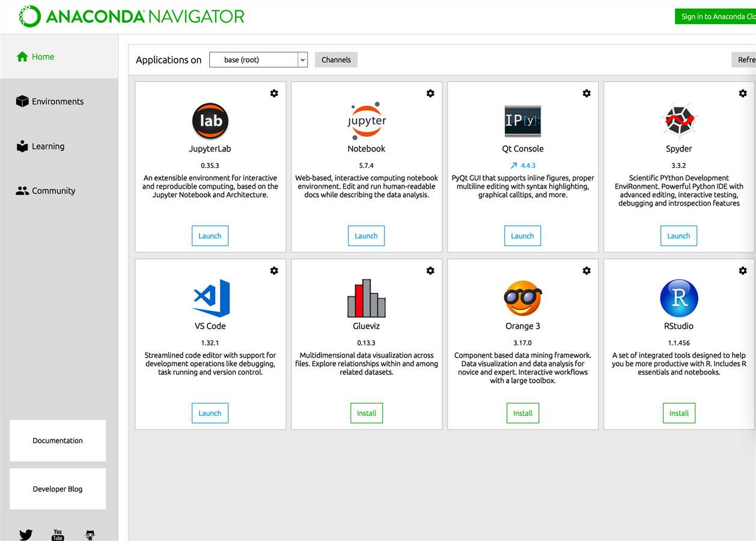Open the Developer Blog link box
Image resolution: width=756 pixels, height=541 pixels.
(58, 489)
